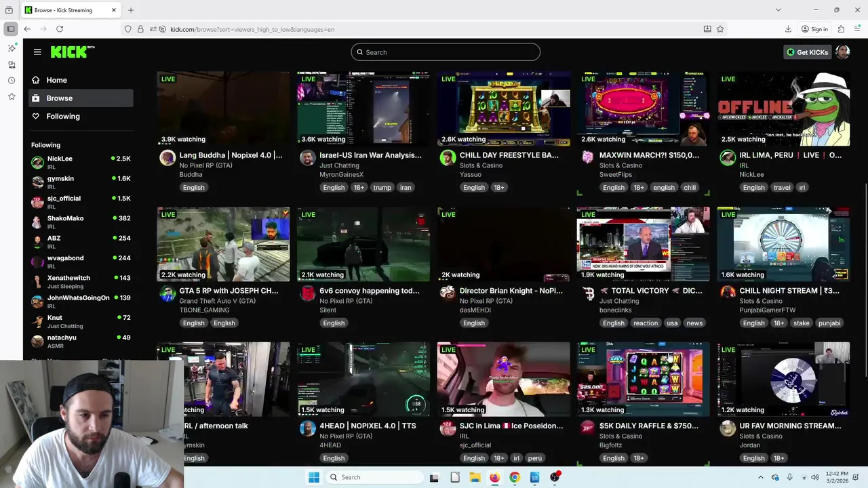Open the Firefox application menu
Screen dimensions: 868x488
[x=857, y=29]
